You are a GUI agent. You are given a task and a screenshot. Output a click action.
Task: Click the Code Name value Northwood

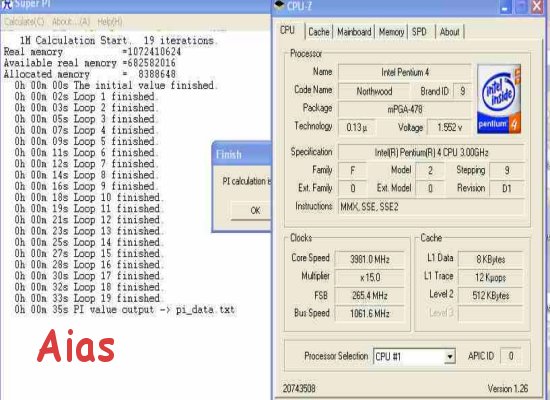click(374, 92)
